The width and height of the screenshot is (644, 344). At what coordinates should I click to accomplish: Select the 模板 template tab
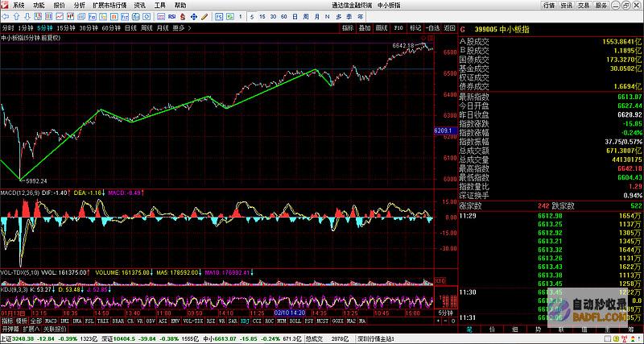point(22,321)
